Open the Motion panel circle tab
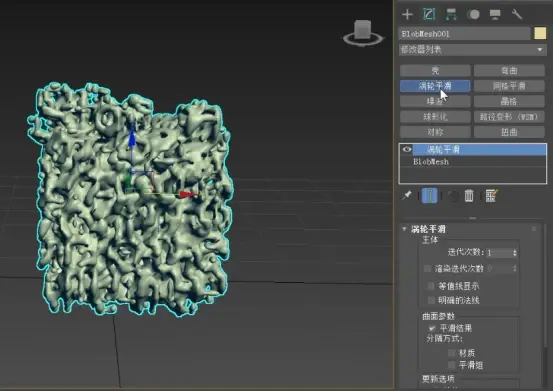 [473, 14]
